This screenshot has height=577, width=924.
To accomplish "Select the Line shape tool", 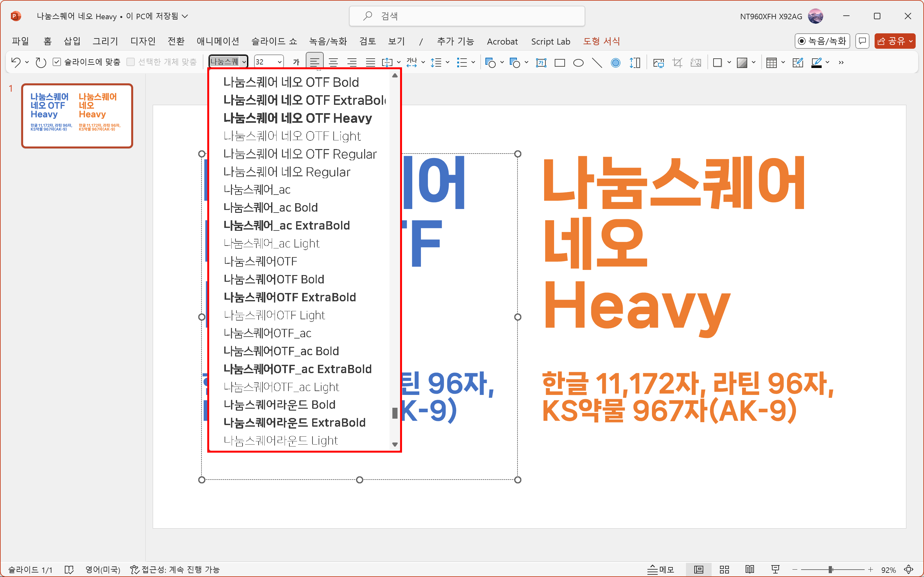I will [x=597, y=63].
